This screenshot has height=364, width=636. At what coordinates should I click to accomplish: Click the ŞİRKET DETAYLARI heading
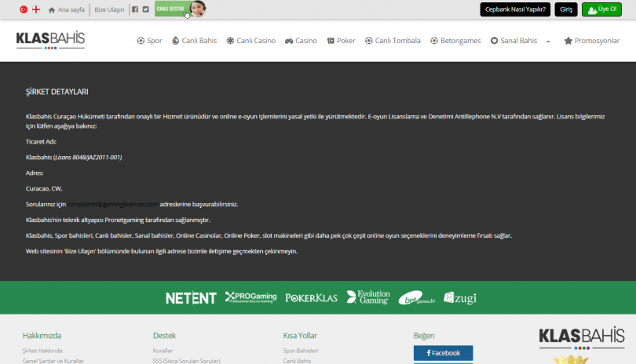[57, 92]
